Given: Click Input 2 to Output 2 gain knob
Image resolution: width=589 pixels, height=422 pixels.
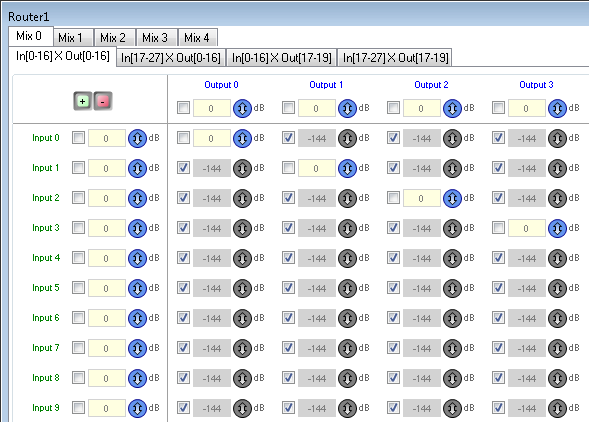Looking at the screenshot, I should [x=452, y=198].
